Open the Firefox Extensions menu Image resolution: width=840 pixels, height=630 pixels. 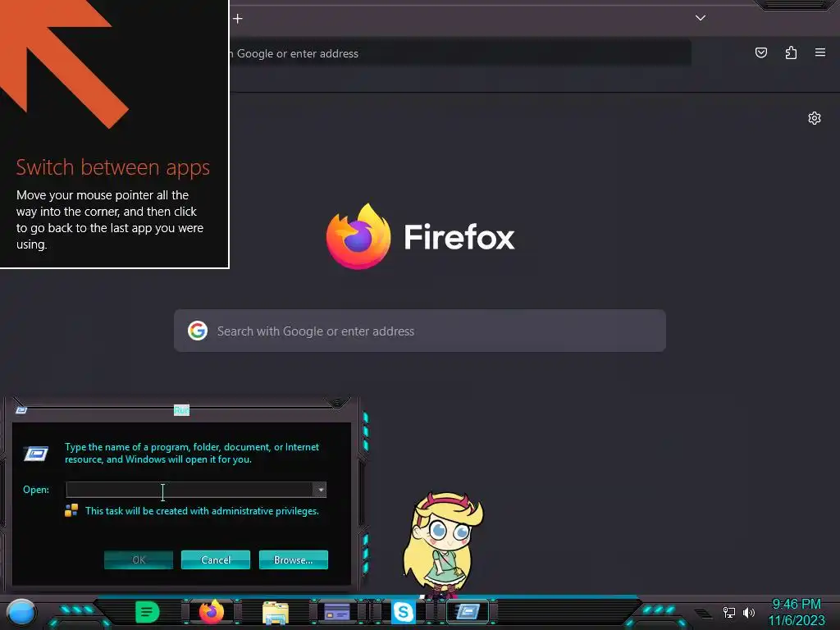pyautogui.click(x=791, y=52)
